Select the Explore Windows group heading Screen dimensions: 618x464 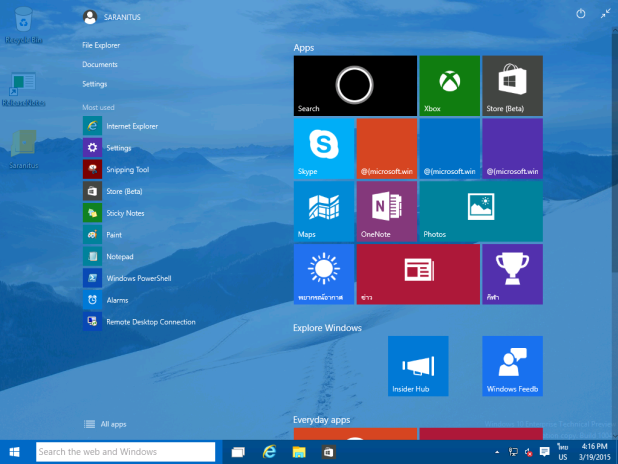coord(328,328)
